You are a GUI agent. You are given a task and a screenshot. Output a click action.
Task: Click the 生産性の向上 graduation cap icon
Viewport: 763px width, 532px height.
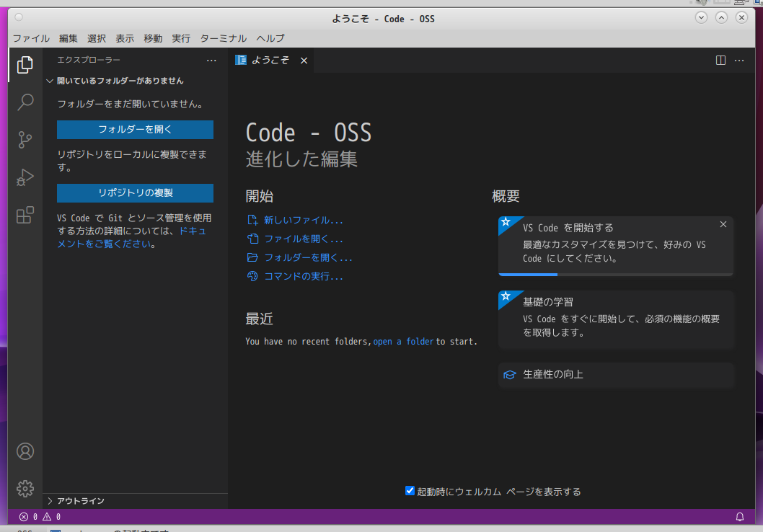[x=509, y=374]
